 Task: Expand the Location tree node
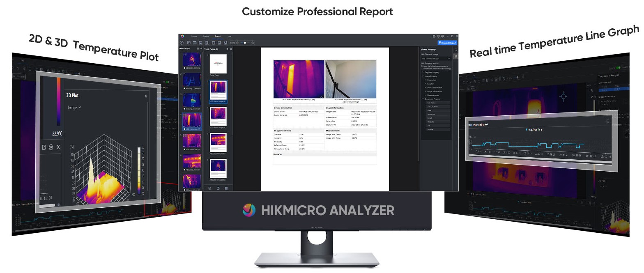(x=425, y=84)
